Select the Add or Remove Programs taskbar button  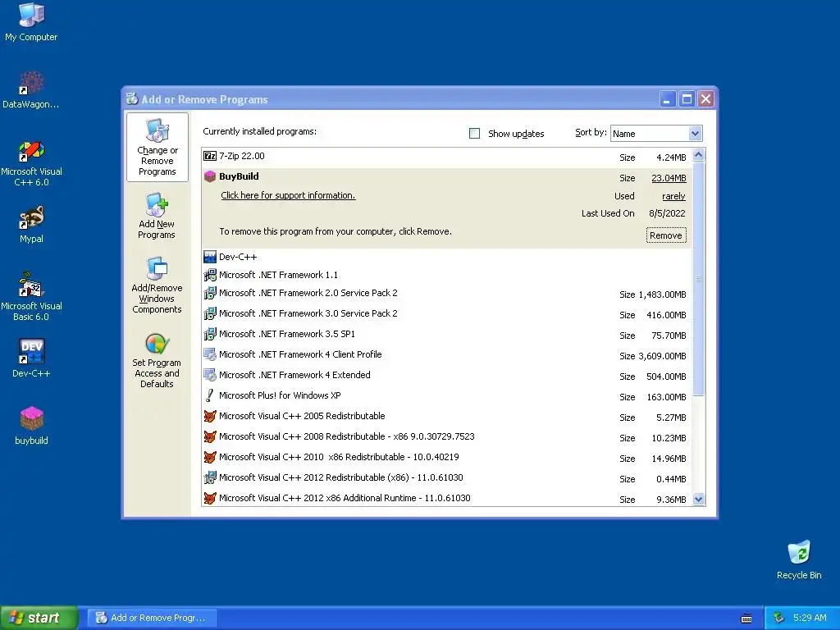pyautogui.click(x=153, y=618)
